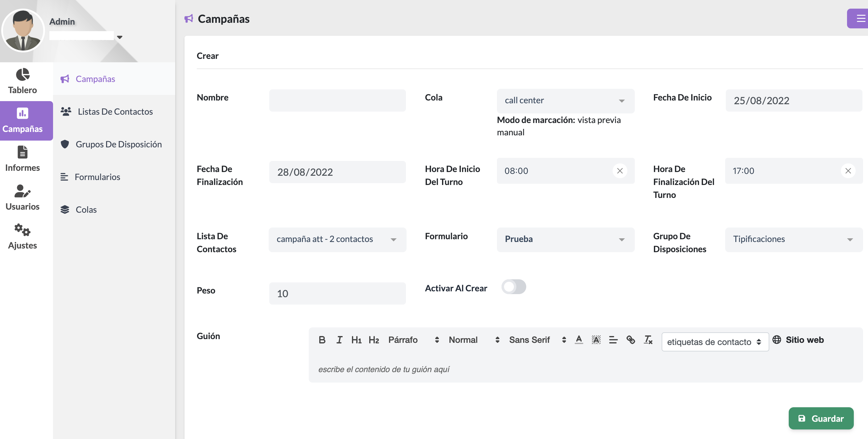Screen dimensions: 868x439
Task: Open text alignment options icon
Action: point(613,340)
